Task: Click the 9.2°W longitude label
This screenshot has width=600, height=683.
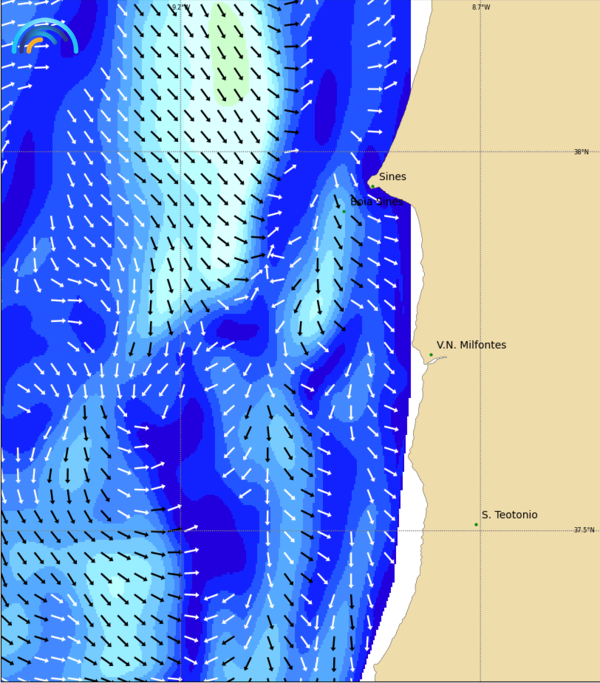Action: [180, 8]
